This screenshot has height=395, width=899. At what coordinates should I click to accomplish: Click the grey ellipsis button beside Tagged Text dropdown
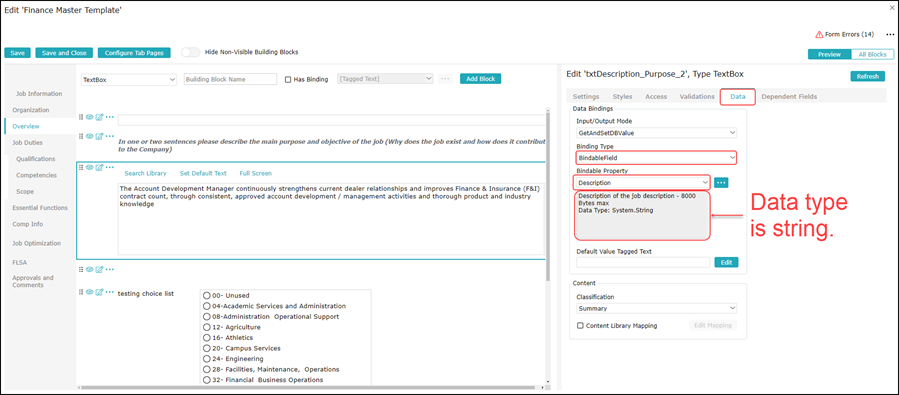(445, 79)
